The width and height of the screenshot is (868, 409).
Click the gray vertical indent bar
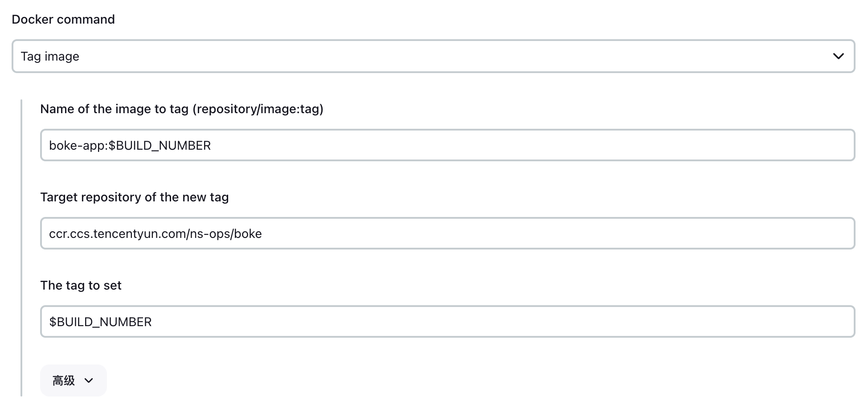point(21,248)
